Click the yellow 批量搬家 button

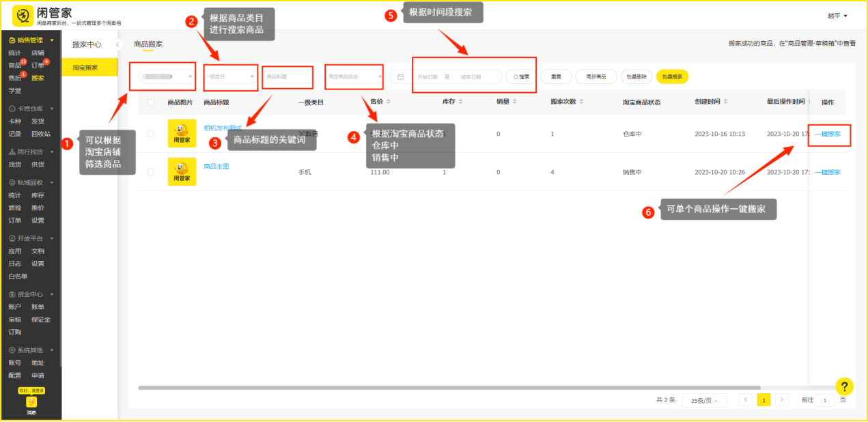coord(672,76)
